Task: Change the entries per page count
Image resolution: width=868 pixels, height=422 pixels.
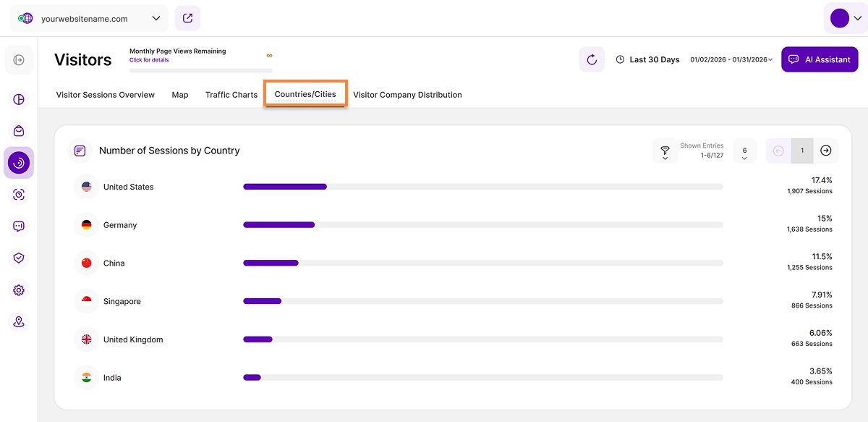Action: tap(744, 151)
